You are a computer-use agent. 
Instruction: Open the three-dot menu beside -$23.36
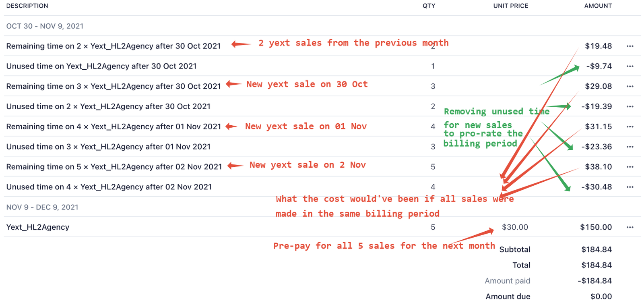pos(630,147)
